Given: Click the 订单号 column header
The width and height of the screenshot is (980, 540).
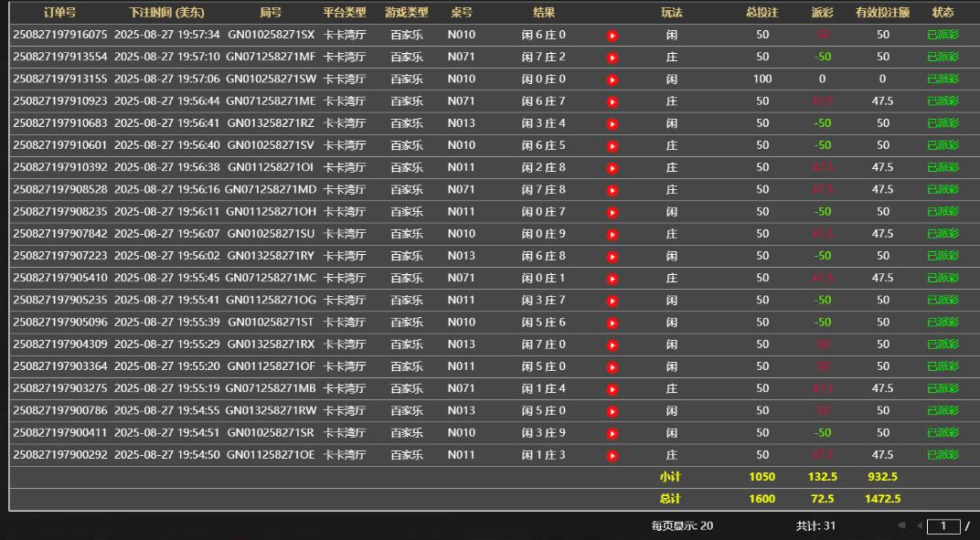Looking at the screenshot, I should (59, 13).
